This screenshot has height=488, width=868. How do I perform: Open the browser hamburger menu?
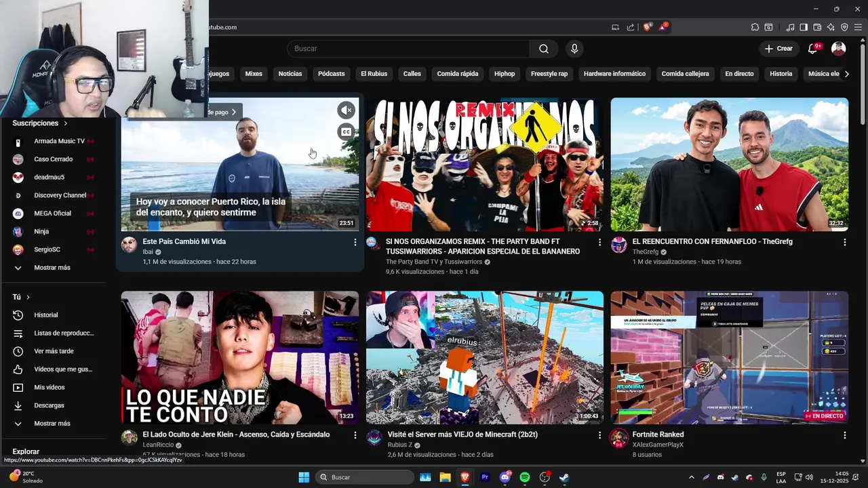click(858, 27)
